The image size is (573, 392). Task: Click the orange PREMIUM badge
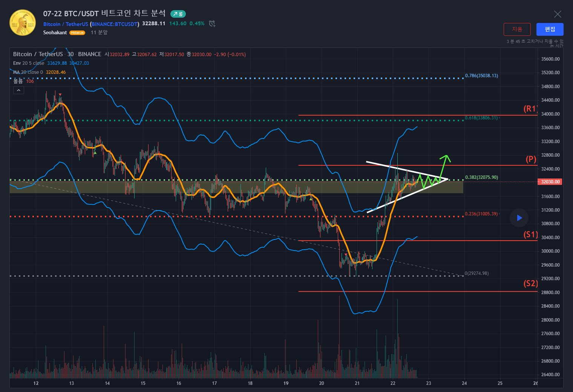click(x=77, y=33)
